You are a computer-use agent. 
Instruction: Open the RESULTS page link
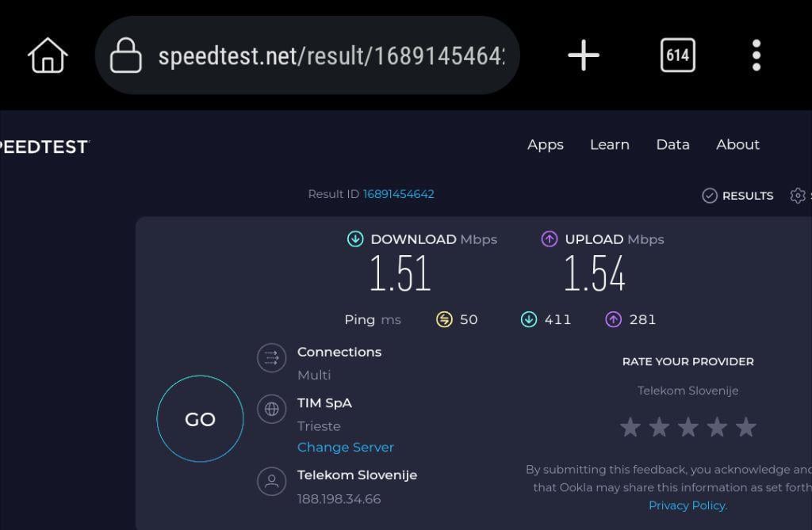tap(747, 196)
